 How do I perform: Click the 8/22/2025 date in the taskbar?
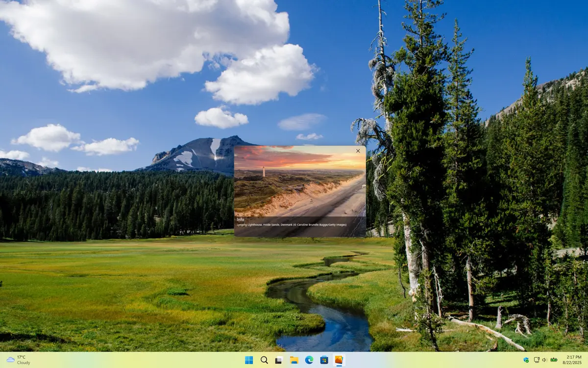click(574, 363)
